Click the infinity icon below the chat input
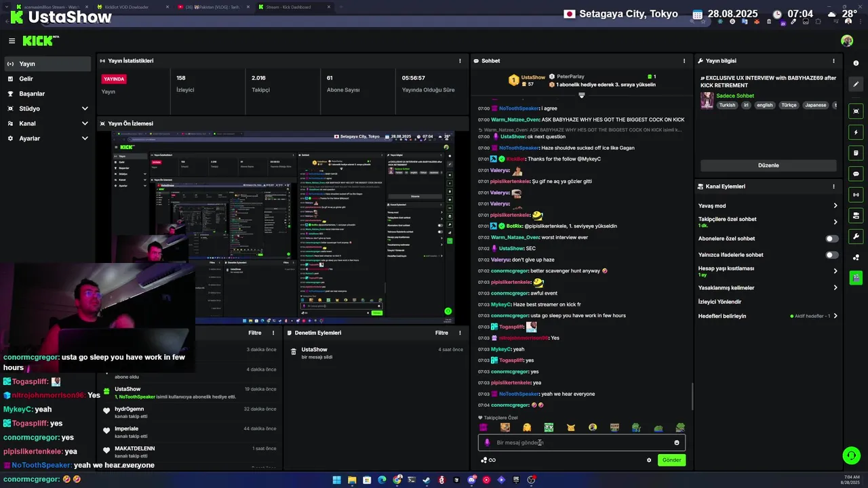Viewport: 868px width, 488px height. point(492,460)
